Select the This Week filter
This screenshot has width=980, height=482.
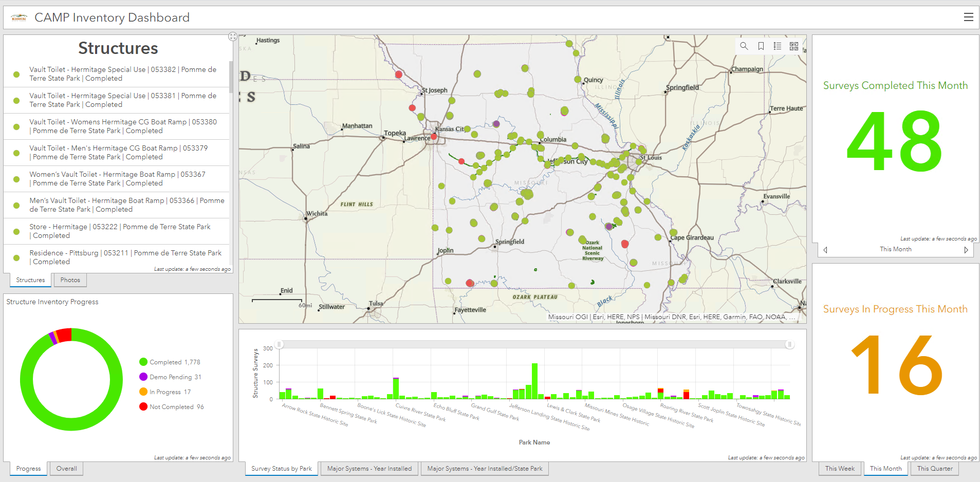[840, 468]
